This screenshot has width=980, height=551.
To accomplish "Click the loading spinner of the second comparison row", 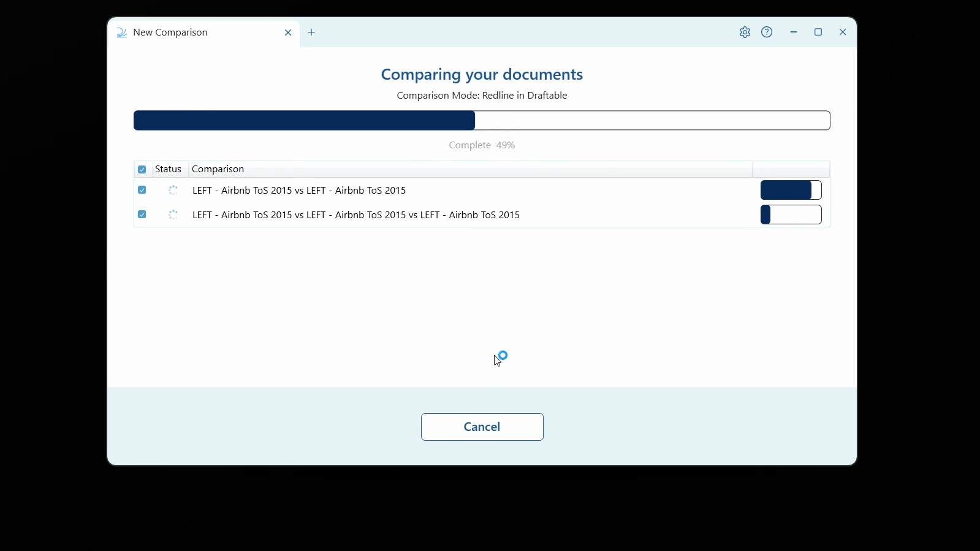I will (173, 215).
